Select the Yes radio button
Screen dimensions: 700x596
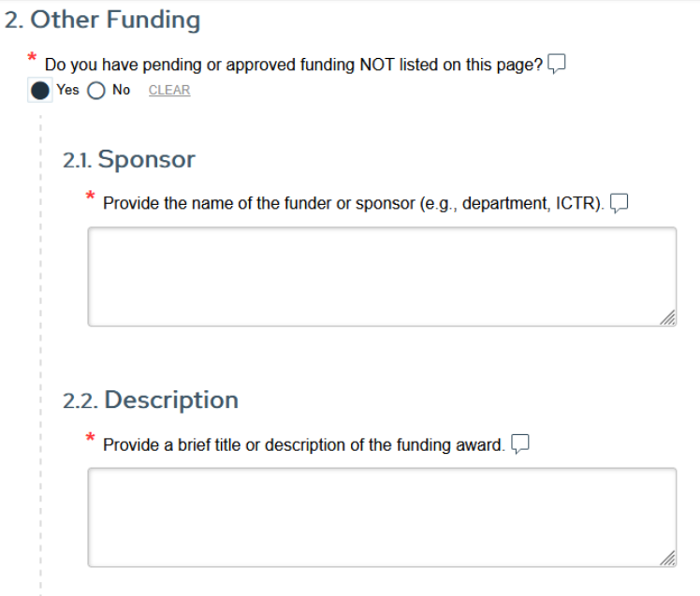coord(41,91)
